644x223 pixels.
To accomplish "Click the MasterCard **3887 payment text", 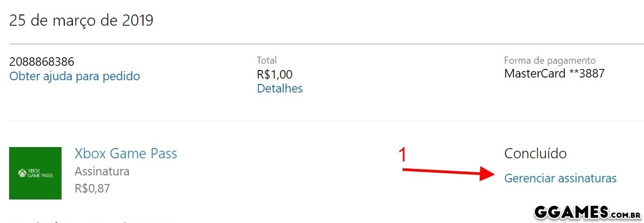I will coord(554,74).
